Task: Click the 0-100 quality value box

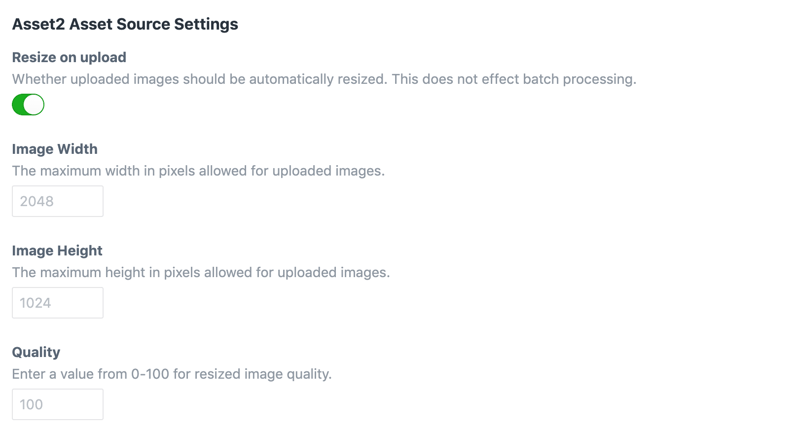Action: click(x=57, y=404)
